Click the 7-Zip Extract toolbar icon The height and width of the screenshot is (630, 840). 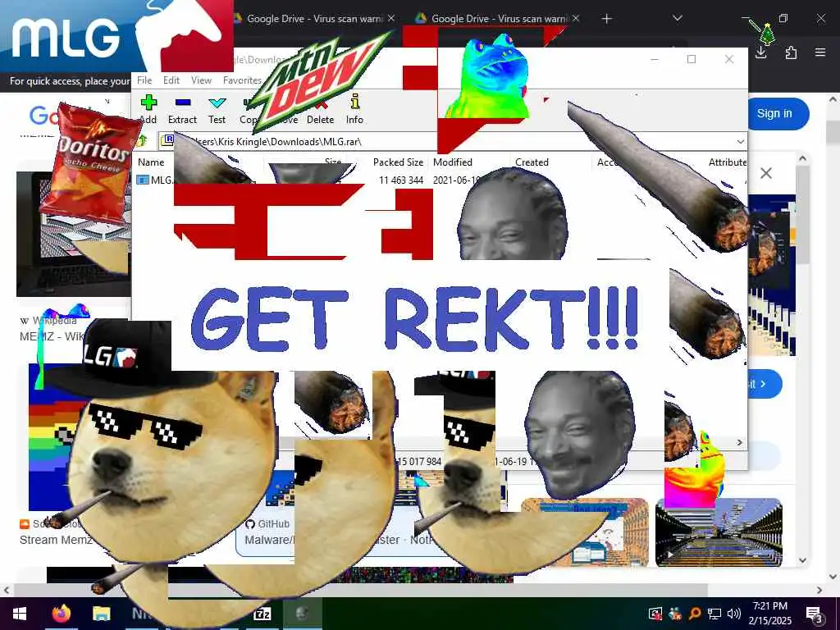(183, 103)
